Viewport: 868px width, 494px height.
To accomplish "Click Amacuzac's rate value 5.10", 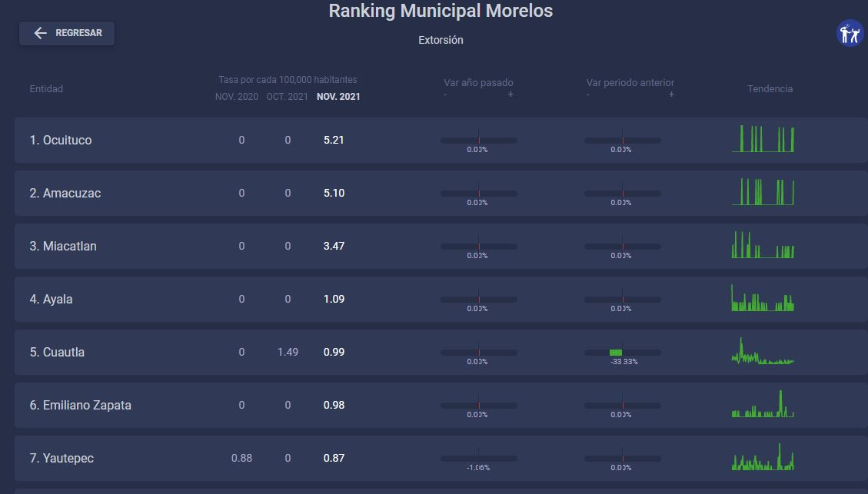I will tap(334, 194).
